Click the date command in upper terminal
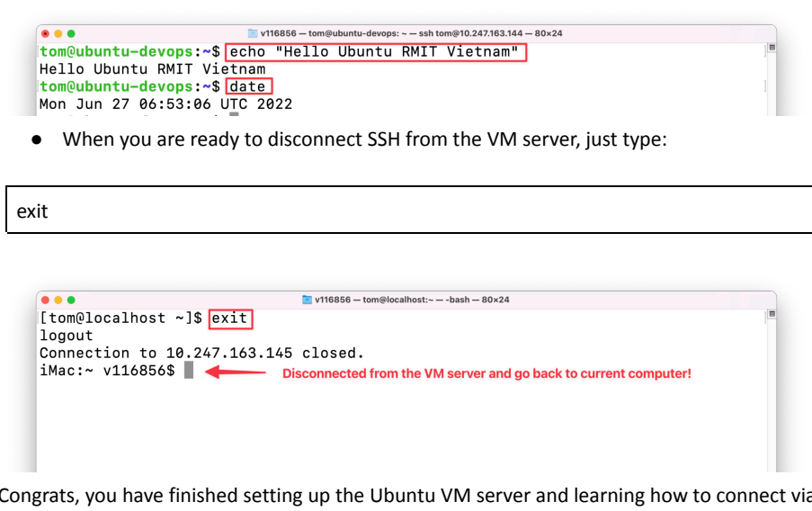Viewport: 812px width, 511px height. pyautogui.click(x=248, y=86)
